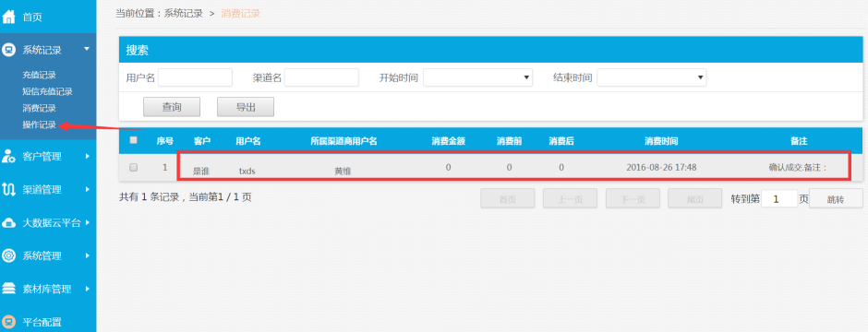Click 系统记录 in the breadcrumb
The image size is (868, 332).
(x=183, y=13)
